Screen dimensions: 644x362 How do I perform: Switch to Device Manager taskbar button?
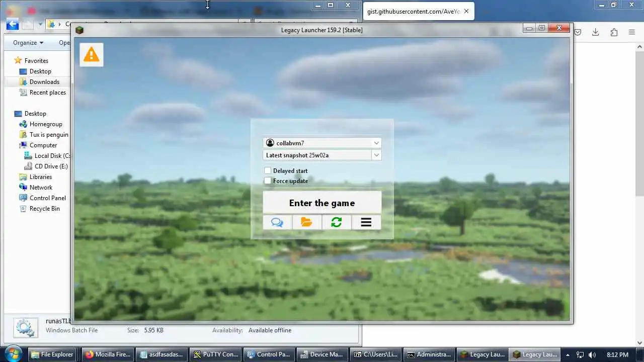click(x=322, y=354)
